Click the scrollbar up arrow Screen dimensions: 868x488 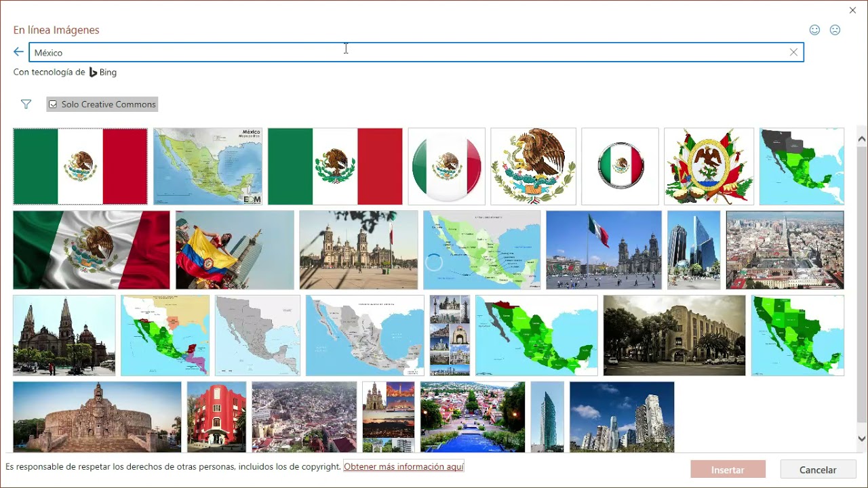(x=862, y=140)
